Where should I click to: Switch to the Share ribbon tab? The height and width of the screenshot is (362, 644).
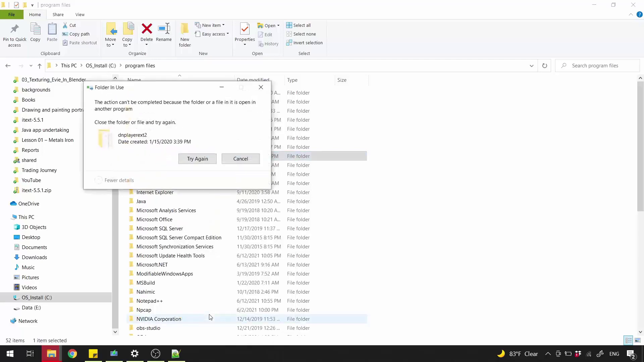pyautogui.click(x=58, y=14)
